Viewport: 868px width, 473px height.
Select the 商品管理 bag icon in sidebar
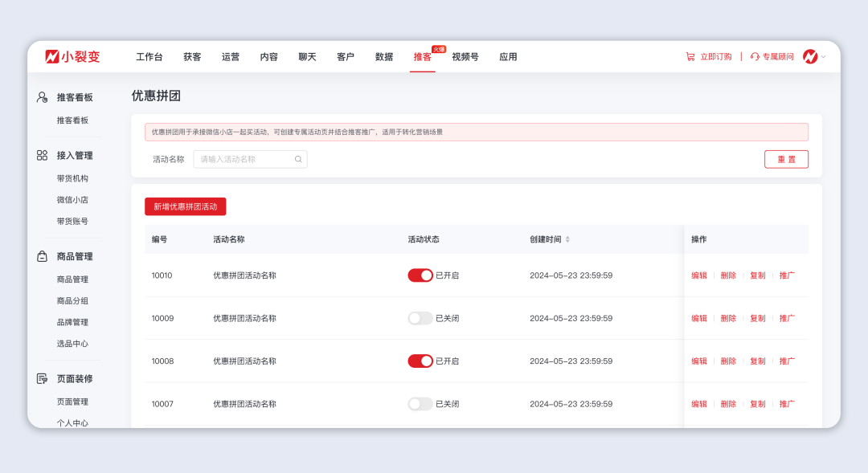click(x=42, y=256)
